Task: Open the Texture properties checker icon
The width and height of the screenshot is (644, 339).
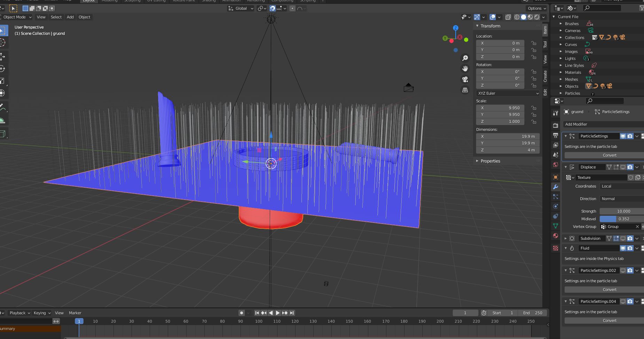Action: click(x=556, y=248)
